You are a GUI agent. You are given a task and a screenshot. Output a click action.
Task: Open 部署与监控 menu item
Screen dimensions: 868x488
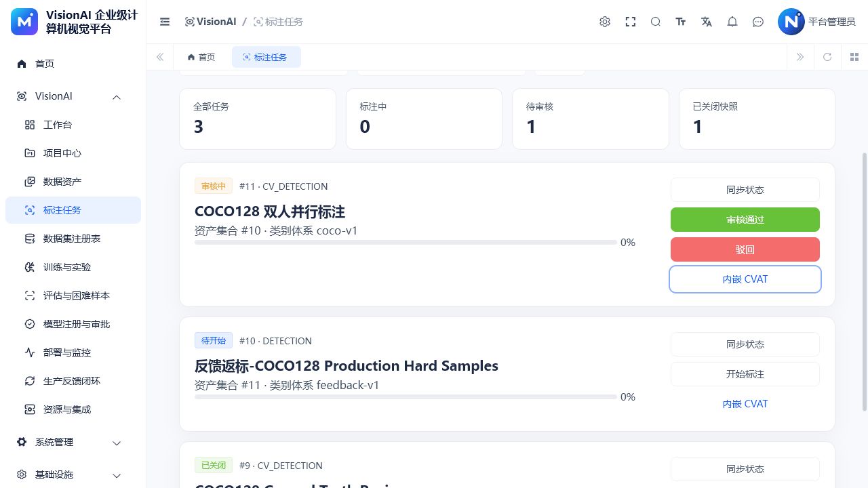click(x=73, y=352)
